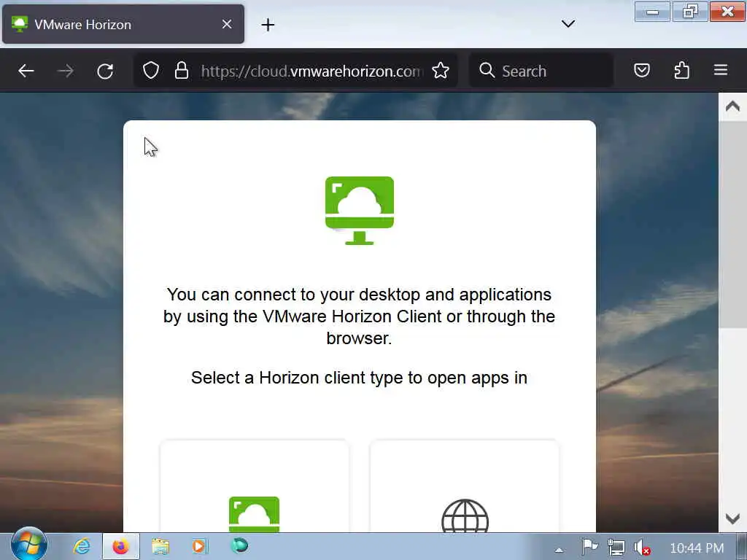747x560 pixels.
Task: Open the tracking protection shield
Action: tap(151, 71)
